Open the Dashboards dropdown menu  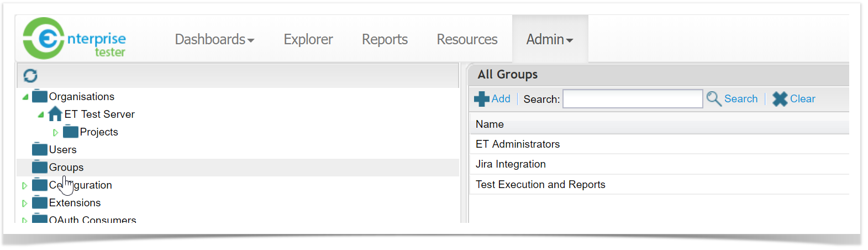pos(214,39)
